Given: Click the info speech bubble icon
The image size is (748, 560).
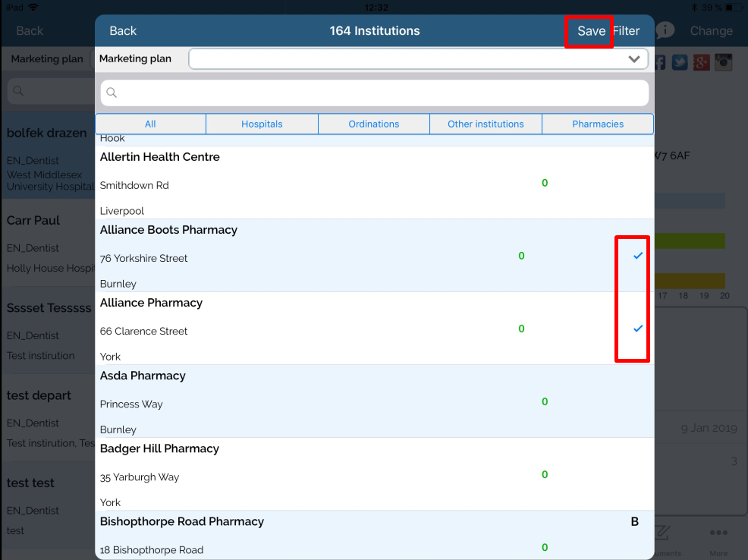Looking at the screenshot, I should [665, 31].
